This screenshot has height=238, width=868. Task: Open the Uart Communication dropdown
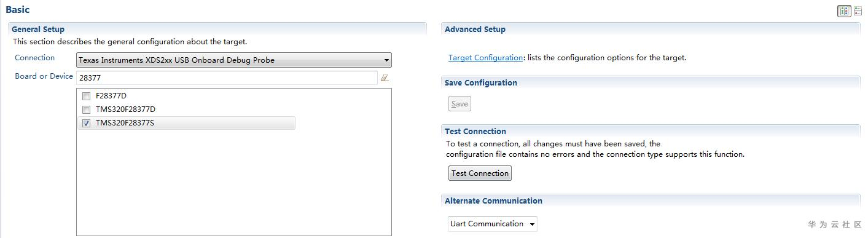tap(492, 224)
